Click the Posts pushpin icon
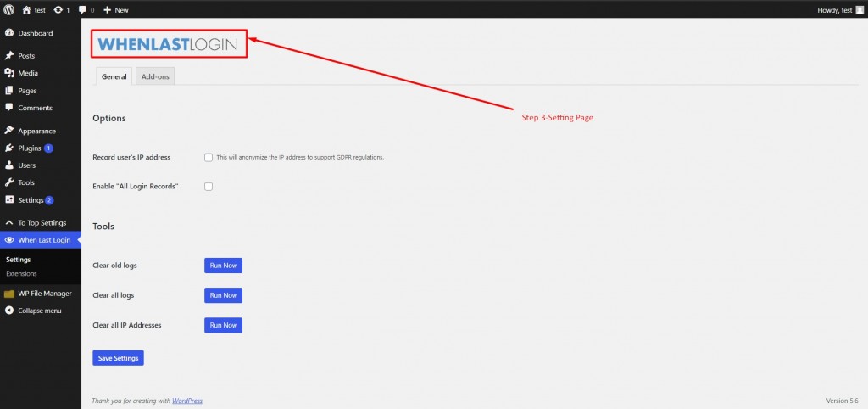Viewport: 868px width, 409px height. 8,56
